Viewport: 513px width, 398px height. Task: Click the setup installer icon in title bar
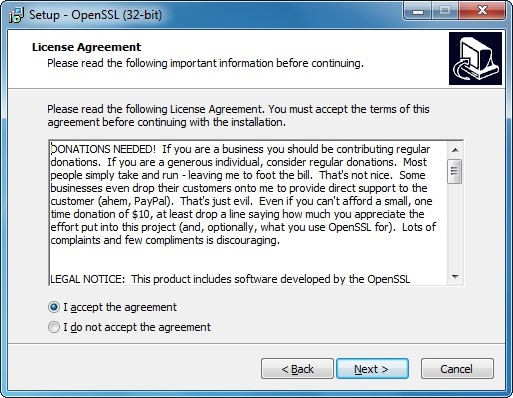point(16,15)
